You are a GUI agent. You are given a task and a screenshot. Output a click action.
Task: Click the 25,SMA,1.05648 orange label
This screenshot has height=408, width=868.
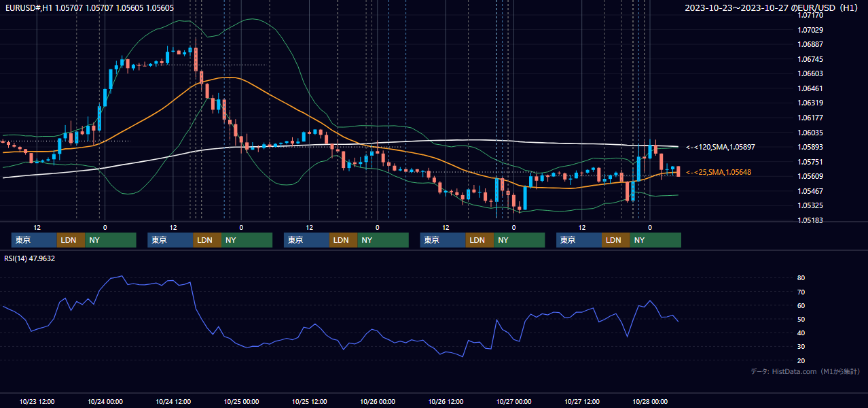pyautogui.click(x=718, y=172)
